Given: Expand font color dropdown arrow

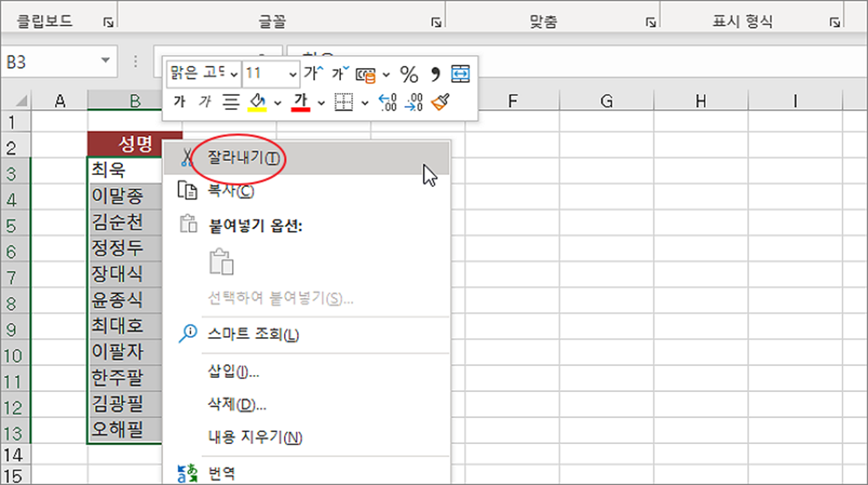Looking at the screenshot, I should pos(321,104).
